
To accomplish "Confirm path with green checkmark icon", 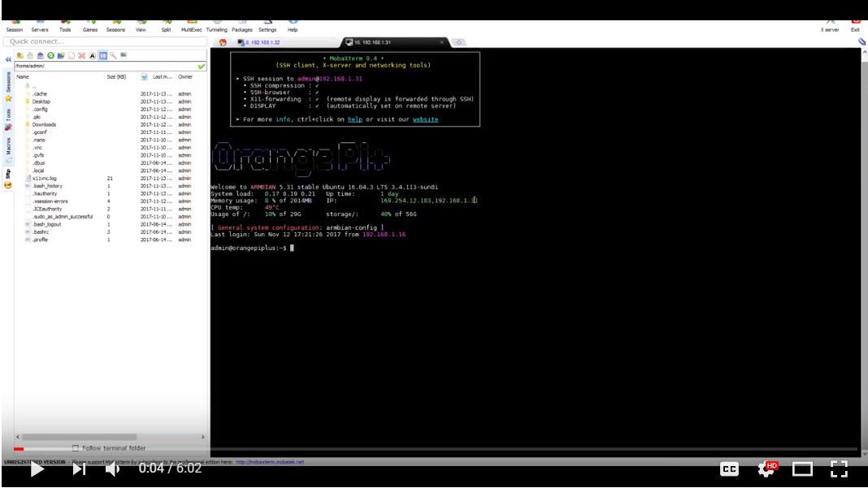I will click(202, 66).
